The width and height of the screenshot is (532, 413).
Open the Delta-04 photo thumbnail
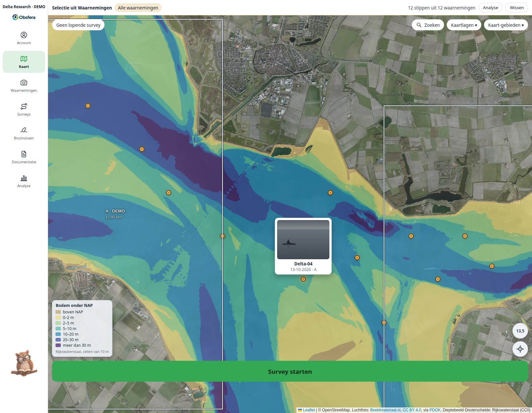[303, 240]
